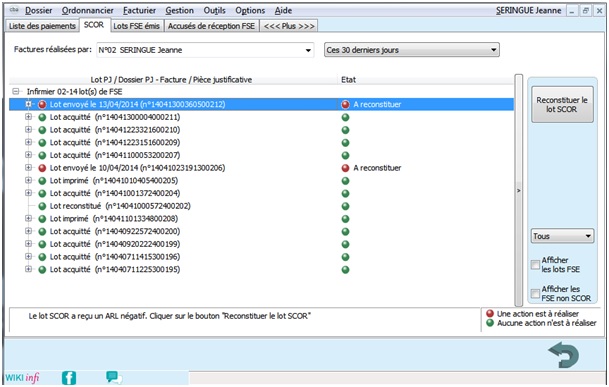The image size is (609, 387).
Task: Click the red Etat dot of the 13/04/2014 lot
Action: (x=345, y=105)
